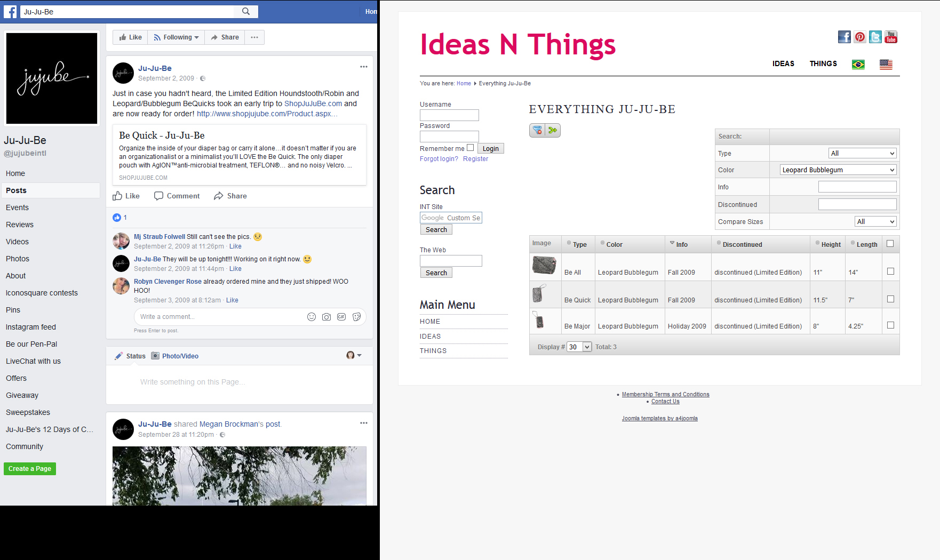Open the Be All bag thumbnail

(544, 265)
